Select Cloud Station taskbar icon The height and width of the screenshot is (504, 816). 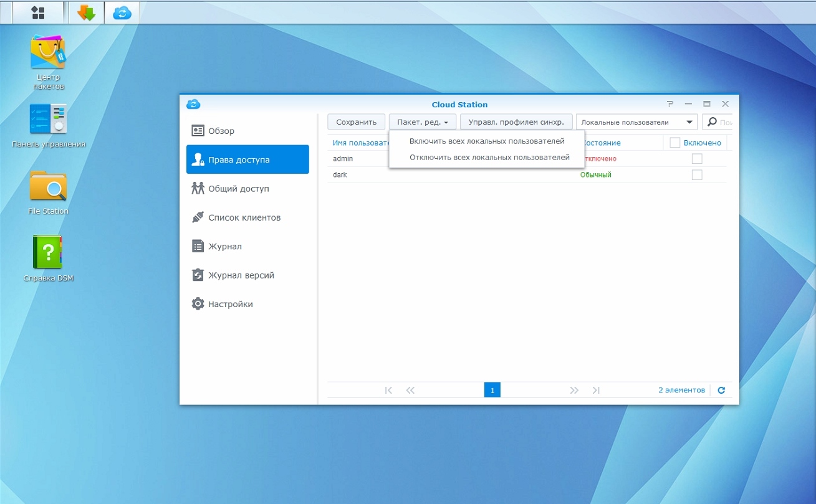(x=122, y=12)
